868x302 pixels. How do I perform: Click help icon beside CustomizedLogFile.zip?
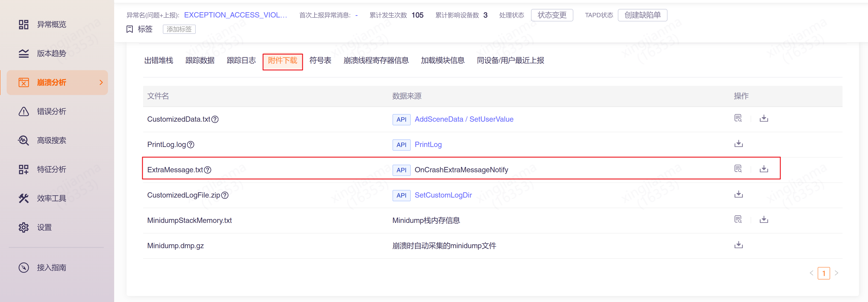(x=225, y=195)
